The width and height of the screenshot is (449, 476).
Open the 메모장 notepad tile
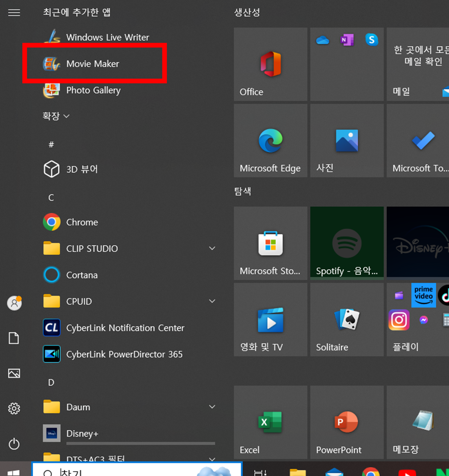click(x=418, y=422)
